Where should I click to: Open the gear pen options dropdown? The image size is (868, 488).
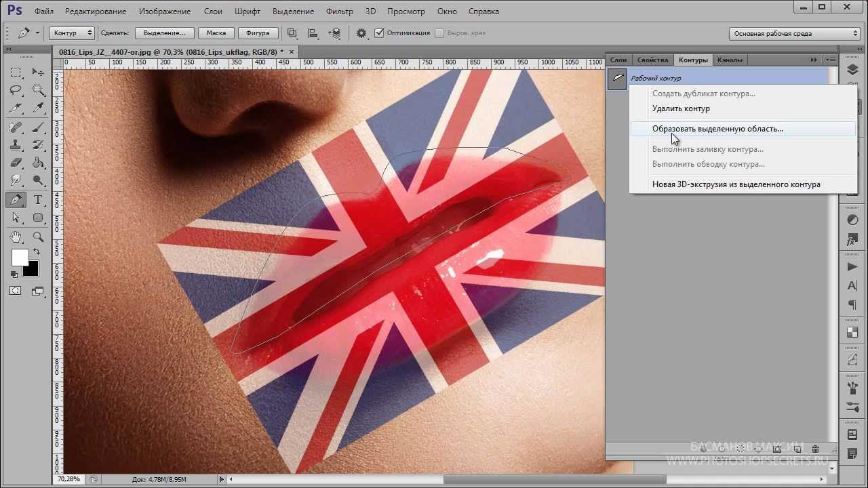(x=361, y=33)
